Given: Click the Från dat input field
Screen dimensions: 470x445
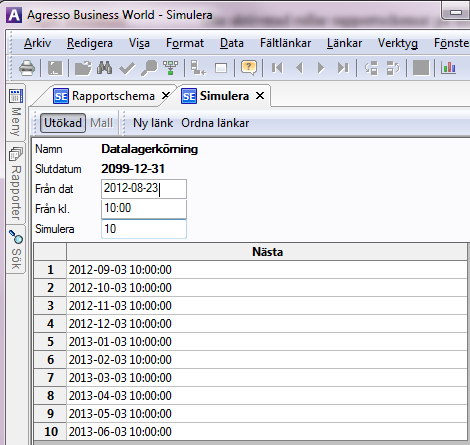Looking at the screenshot, I should tap(144, 189).
